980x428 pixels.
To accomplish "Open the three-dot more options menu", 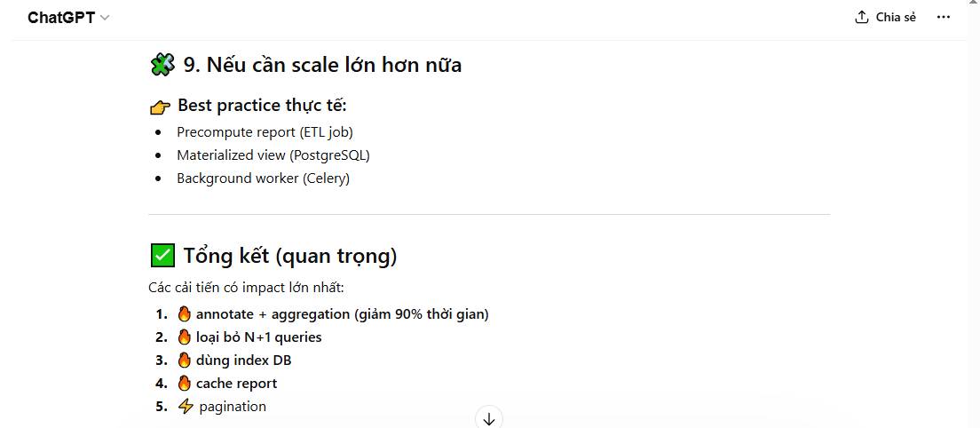I will pos(944,18).
